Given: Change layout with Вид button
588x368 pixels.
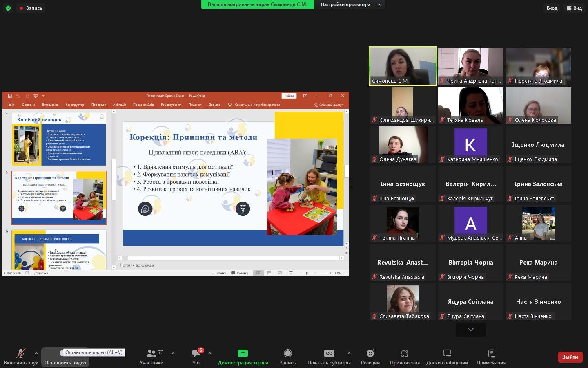Looking at the screenshot, I should click(x=575, y=8).
